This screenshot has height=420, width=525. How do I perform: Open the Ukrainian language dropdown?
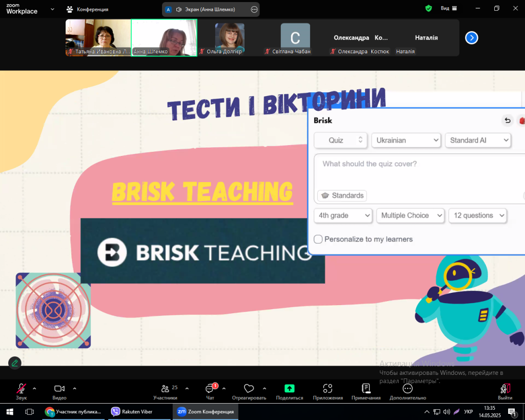click(x=406, y=141)
